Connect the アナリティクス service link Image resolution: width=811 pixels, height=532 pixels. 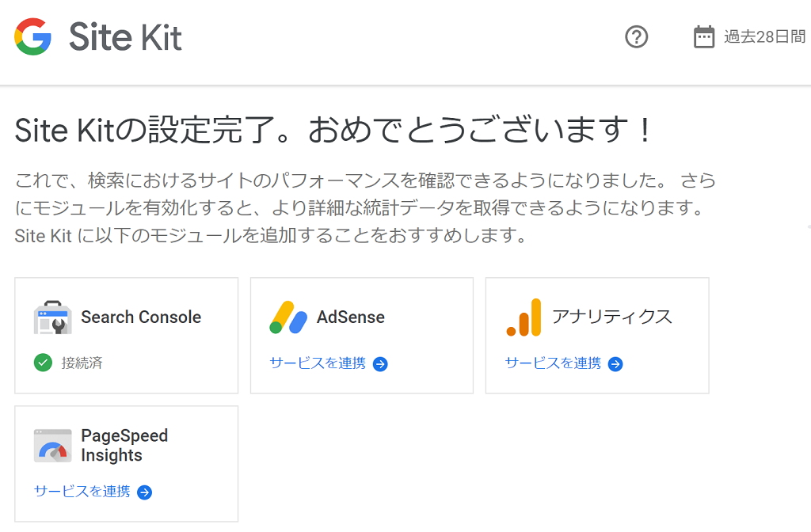[x=553, y=363]
